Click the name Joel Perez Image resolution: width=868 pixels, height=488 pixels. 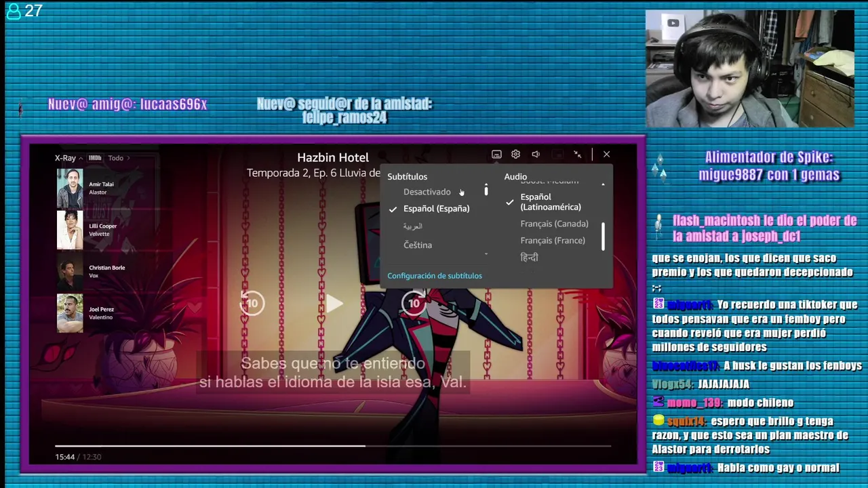[x=102, y=309]
